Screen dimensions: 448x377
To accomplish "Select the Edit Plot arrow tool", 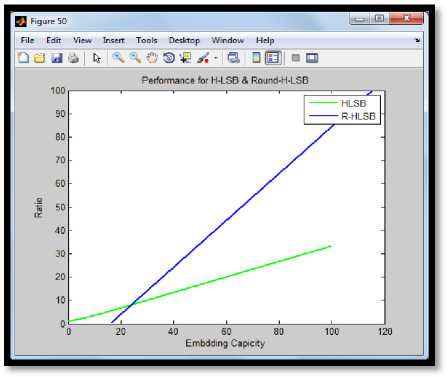I will click(97, 58).
